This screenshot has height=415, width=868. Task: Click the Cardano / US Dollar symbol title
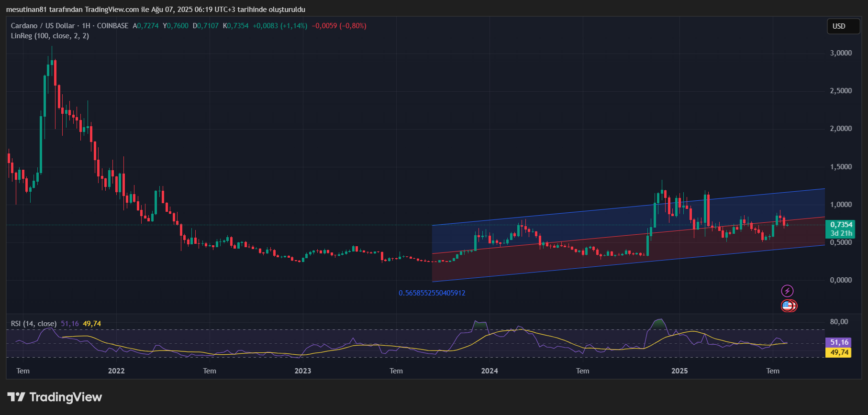coord(43,26)
